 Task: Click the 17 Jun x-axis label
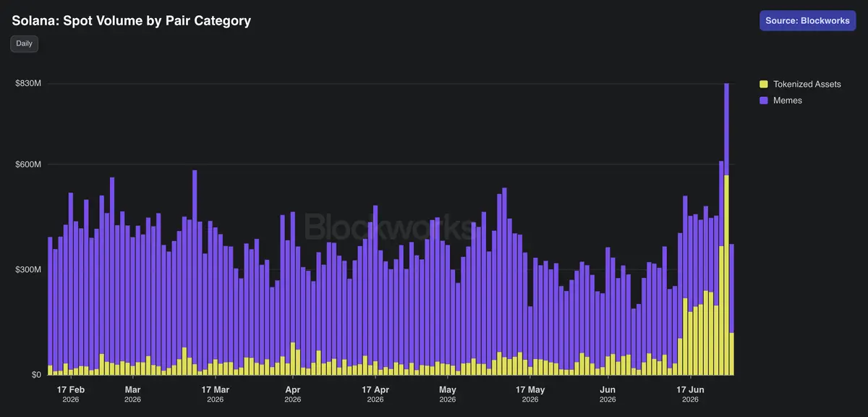pyautogui.click(x=691, y=394)
